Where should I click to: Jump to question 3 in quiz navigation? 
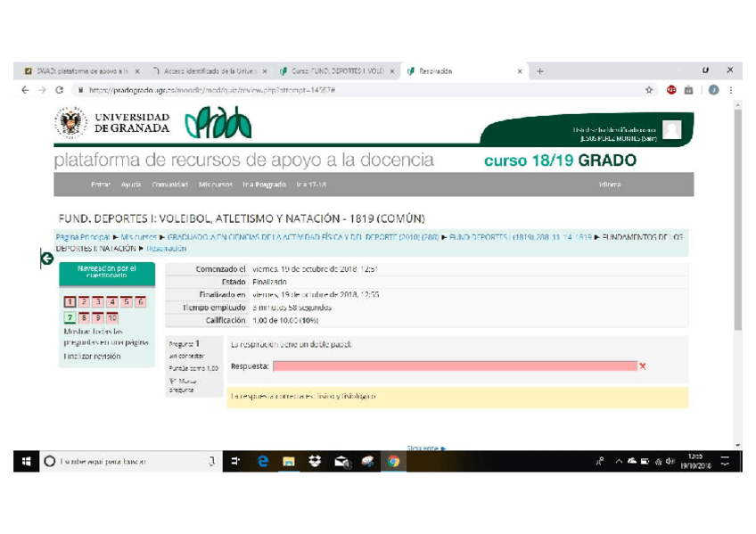pyautogui.click(x=98, y=302)
